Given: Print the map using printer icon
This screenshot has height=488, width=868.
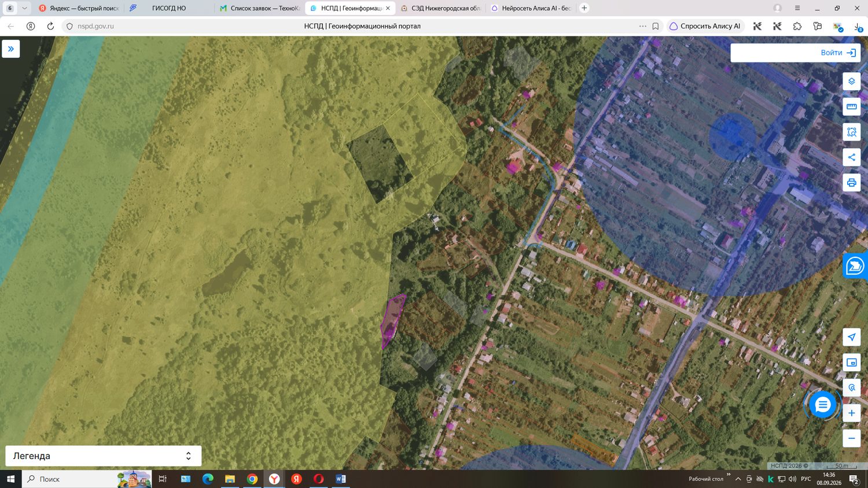Looking at the screenshot, I should coord(851,183).
